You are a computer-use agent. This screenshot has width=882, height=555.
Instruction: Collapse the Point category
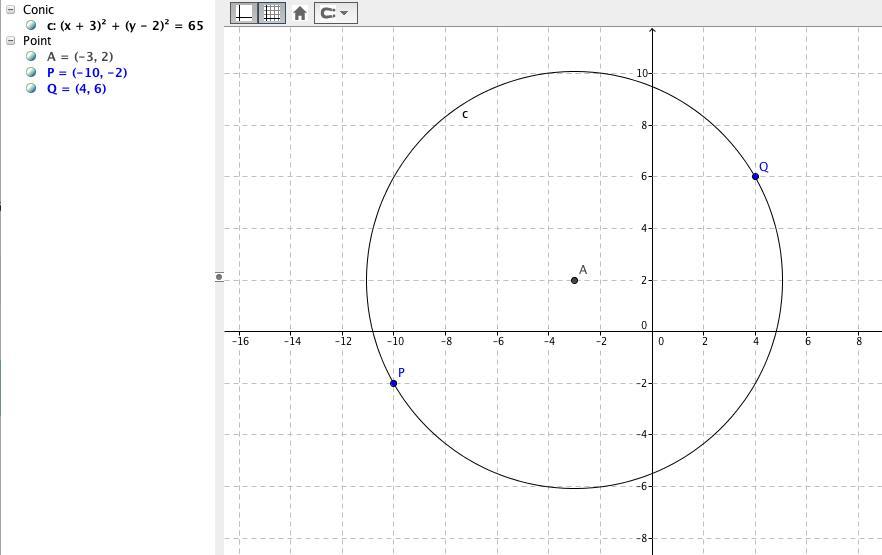[x=11, y=40]
